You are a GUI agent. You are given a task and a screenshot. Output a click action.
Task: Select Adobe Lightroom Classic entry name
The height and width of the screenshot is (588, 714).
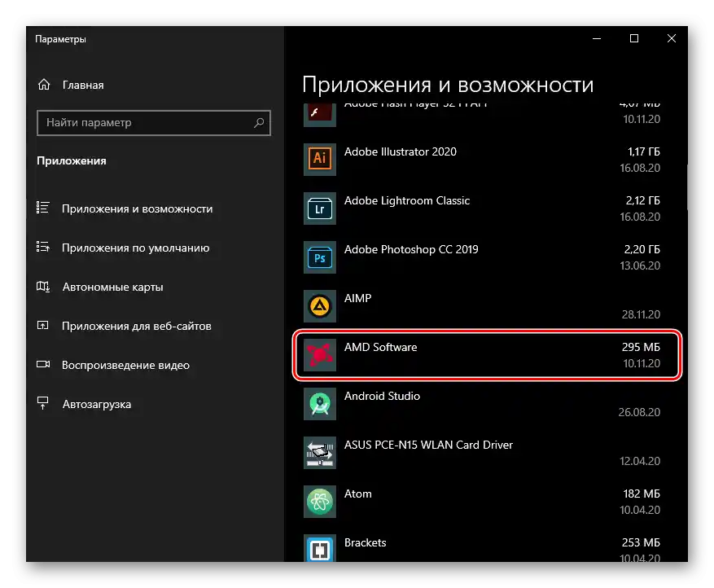[406, 200]
